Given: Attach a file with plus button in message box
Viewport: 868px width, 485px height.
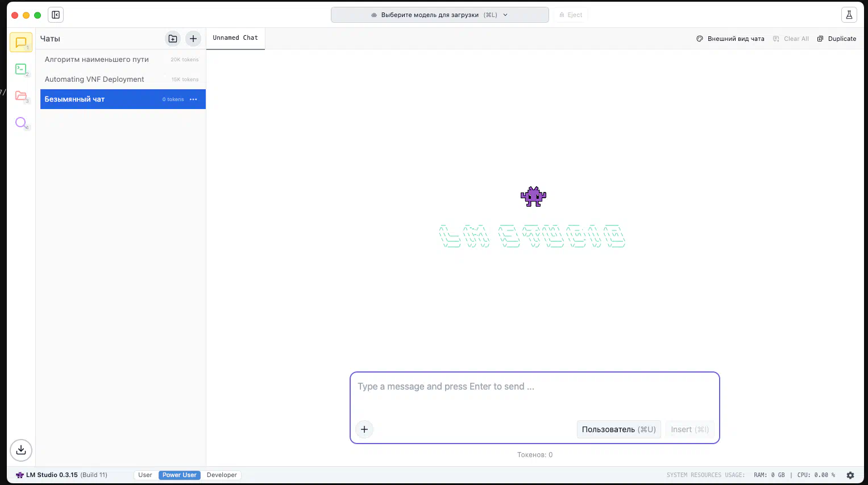Looking at the screenshot, I should tap(364, 429).
